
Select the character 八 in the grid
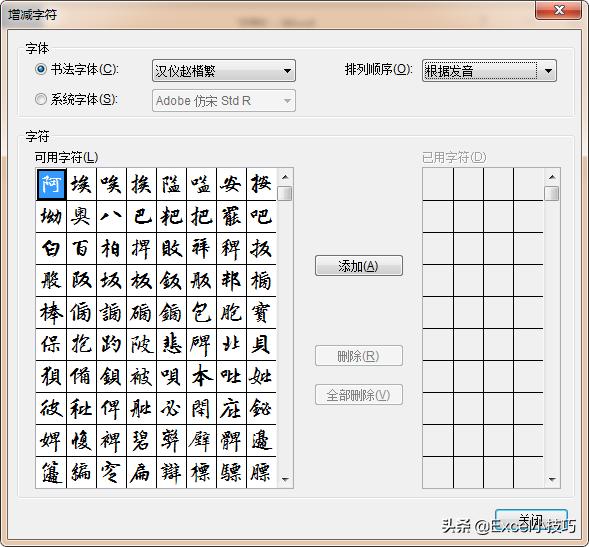(x=111, y=216)
